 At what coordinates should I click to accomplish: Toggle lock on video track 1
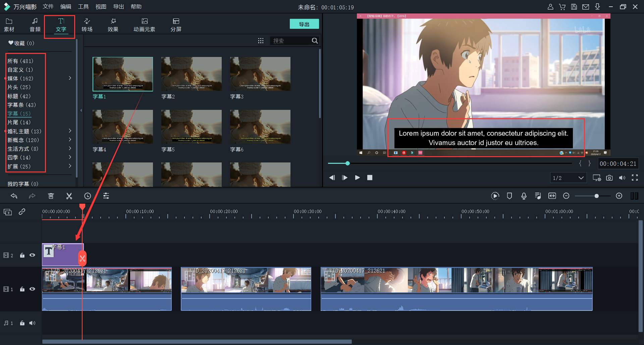(x=22, y=289)
